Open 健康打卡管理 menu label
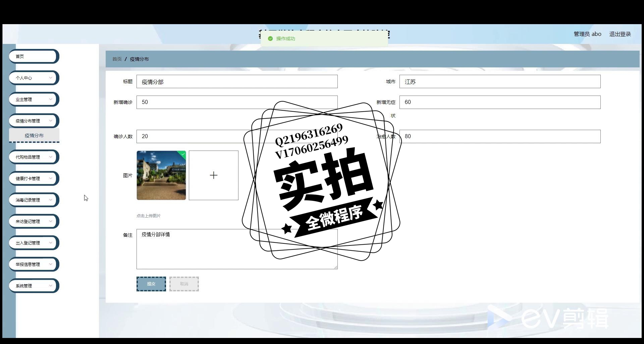644x344 pixels. coord(28,178)
